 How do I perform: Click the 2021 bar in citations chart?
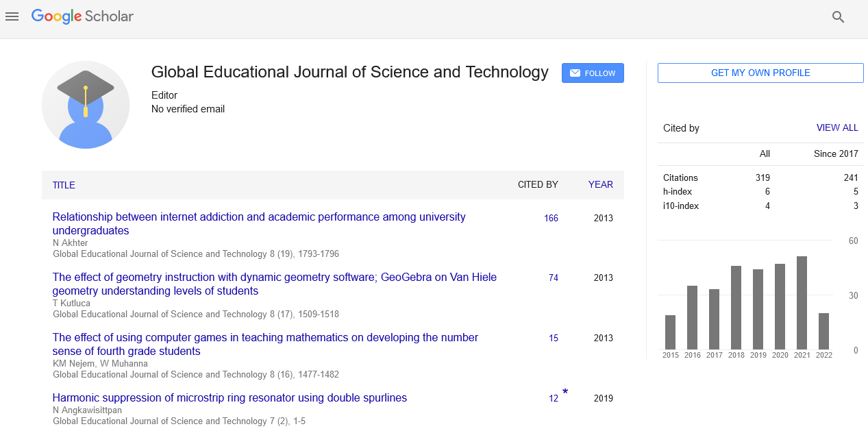(x=802, y=303)
